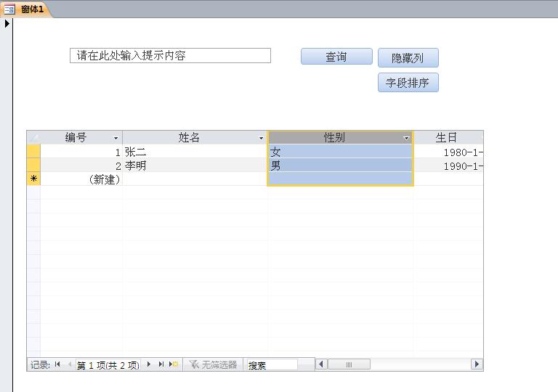Viewport: 558px width, 392px height.
Task: Click the (新建) new record cell
Action: [x=81, y=179]
